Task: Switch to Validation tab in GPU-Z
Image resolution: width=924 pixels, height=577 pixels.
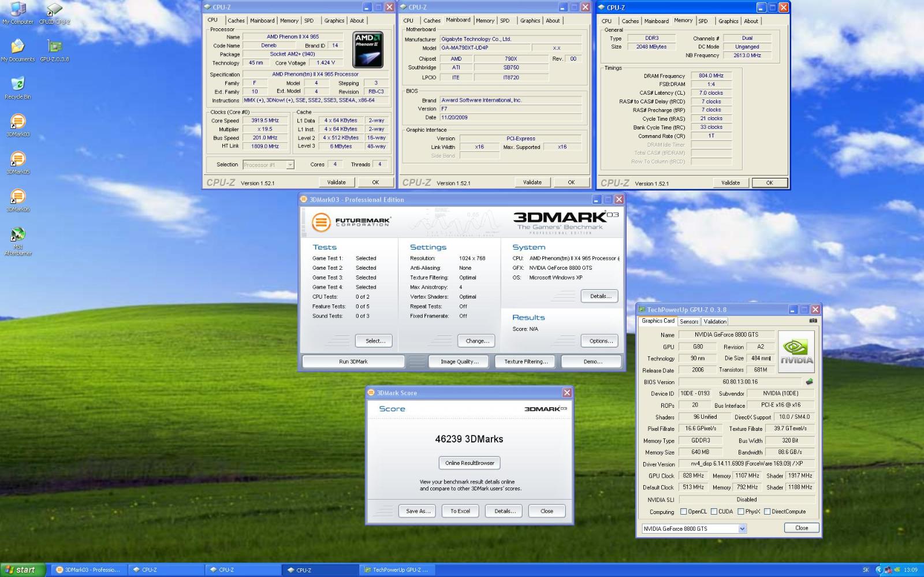Action: pos(715,322)
